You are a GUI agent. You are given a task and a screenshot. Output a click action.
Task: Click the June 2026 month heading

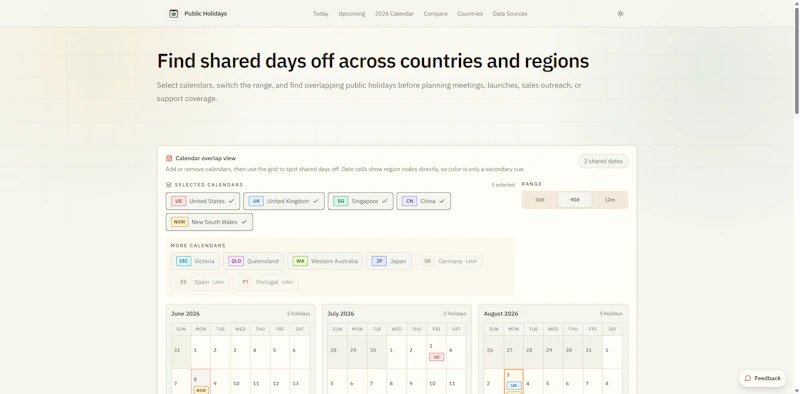click(186, 313)
